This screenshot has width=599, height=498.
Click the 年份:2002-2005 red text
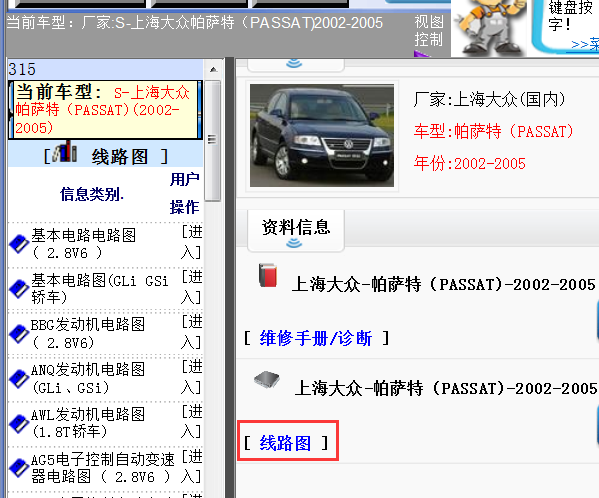(470, 163)
